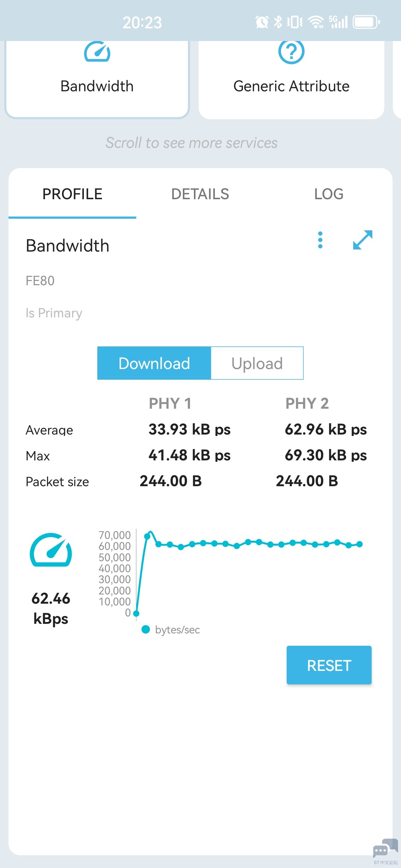Tap the alarm clock status icon
Screen dimensions: 401x868
(262, 22)
